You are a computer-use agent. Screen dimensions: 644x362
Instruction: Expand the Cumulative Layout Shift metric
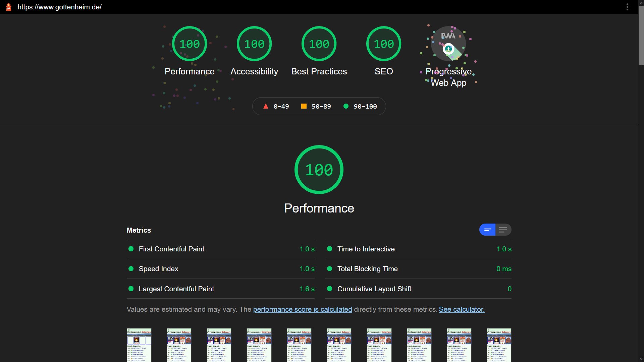pos(374,289)
